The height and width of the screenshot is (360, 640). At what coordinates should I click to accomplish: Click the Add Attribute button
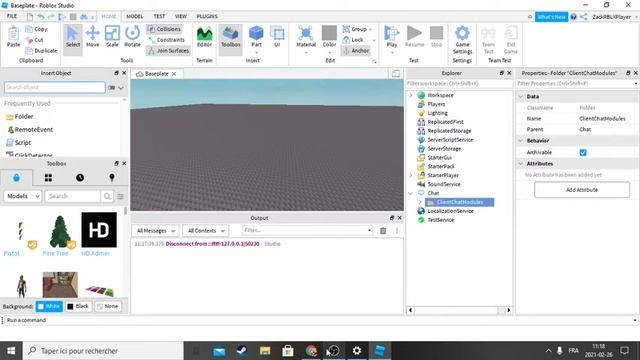coord(582,190)
